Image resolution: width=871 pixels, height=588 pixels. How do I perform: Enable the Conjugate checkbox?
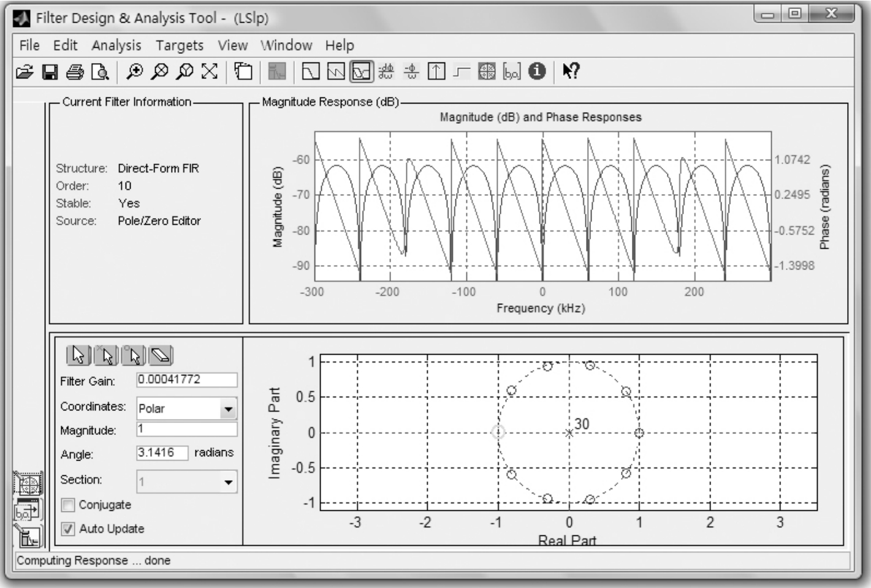(x=68, y=505)
